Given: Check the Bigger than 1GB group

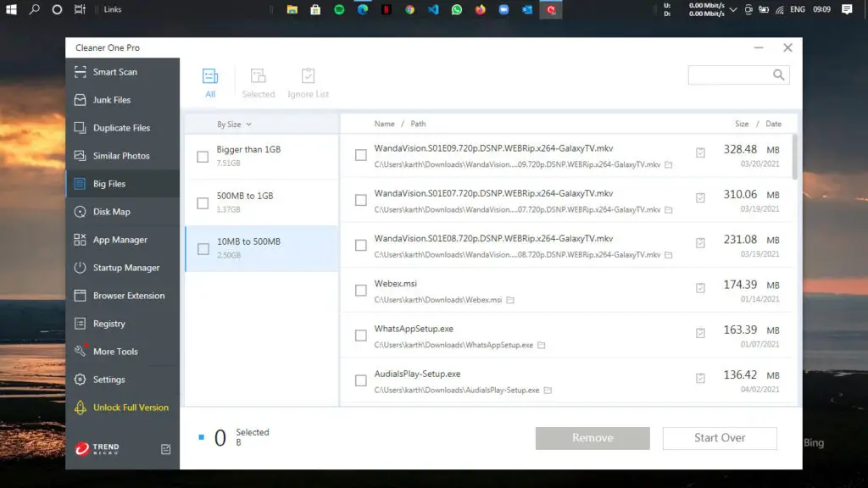Looking at the screenshot, I should (x=203, y=157).
